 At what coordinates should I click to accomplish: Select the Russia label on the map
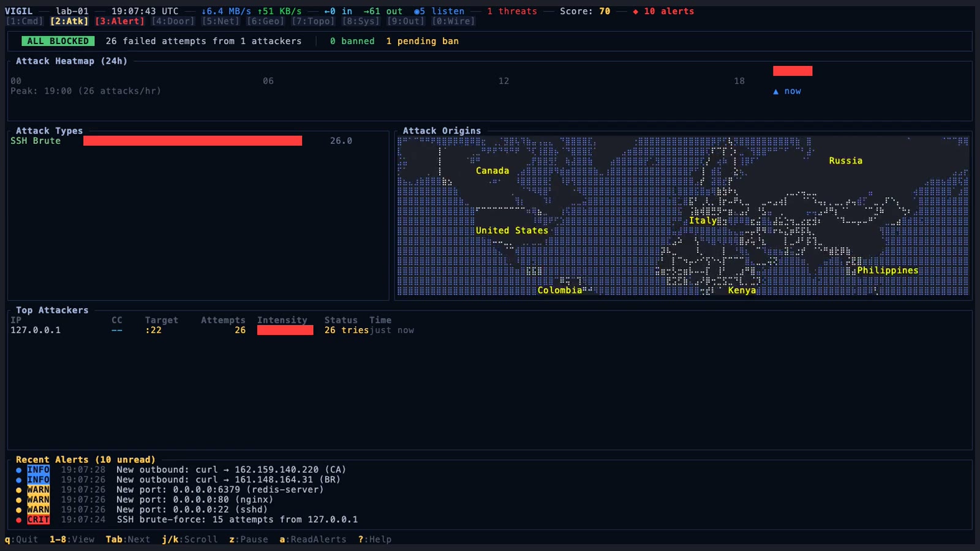tap(845, 161)
